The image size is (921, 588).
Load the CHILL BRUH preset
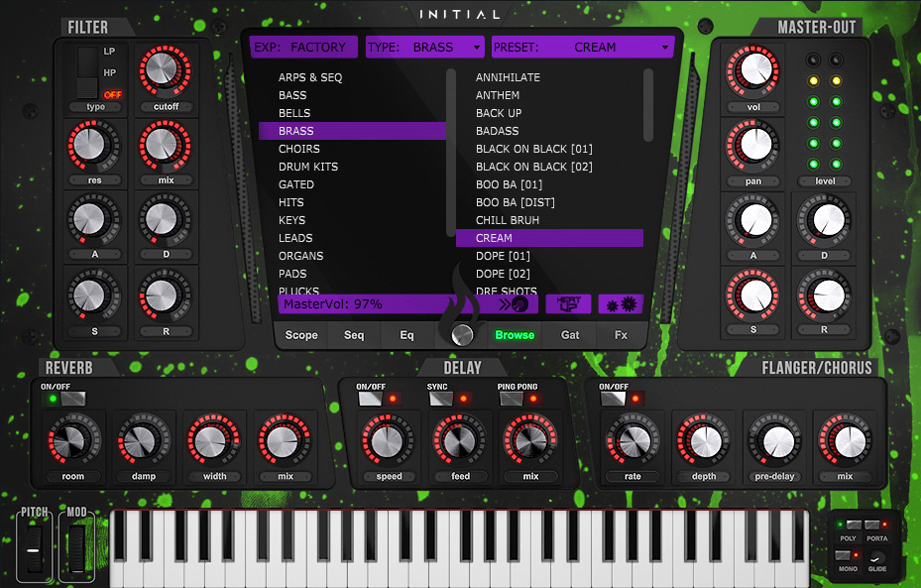[x=508, y=220]
